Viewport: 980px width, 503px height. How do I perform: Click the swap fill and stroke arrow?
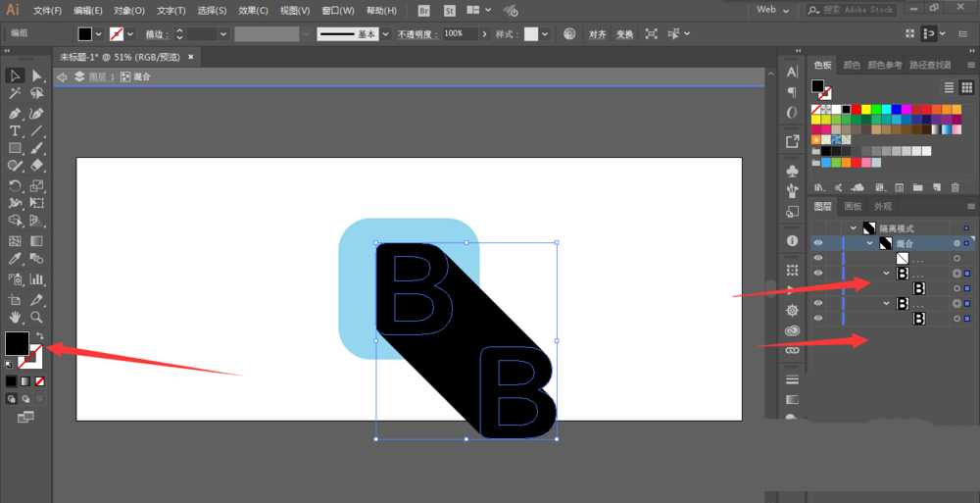point(40,335)
